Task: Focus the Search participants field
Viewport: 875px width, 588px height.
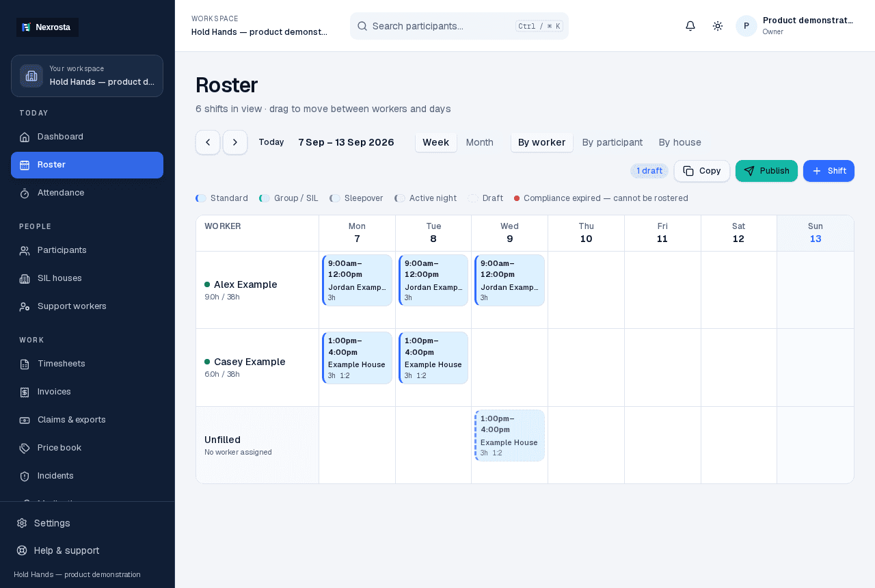Action: [459, 26]
